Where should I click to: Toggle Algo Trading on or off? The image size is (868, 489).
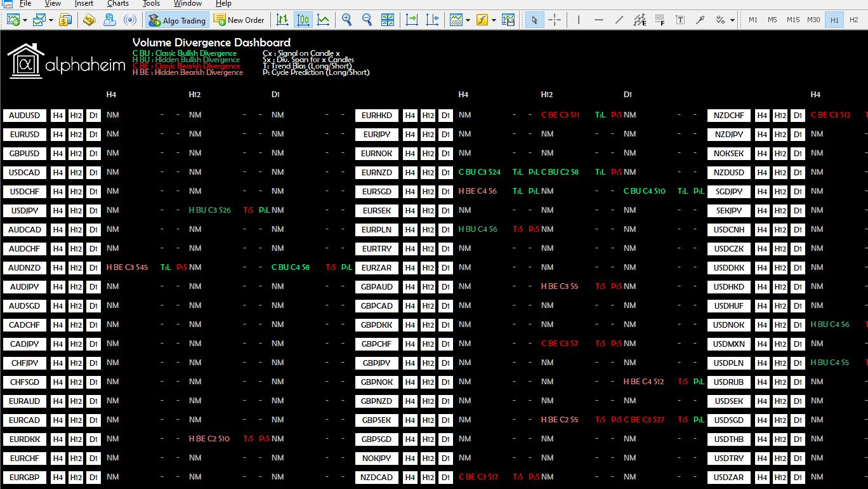(177, 20)
